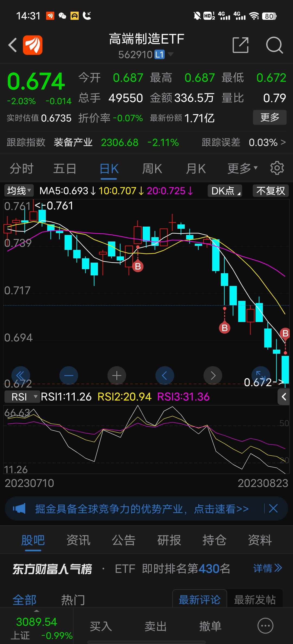
Task: Tap the megaphone announcement icon
Action: click(19, 508)
